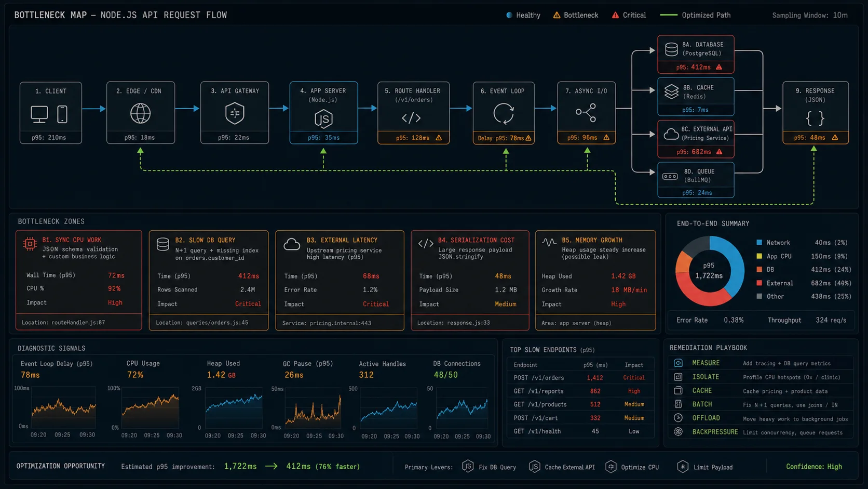Click the B1 Sync CPU Work chip icon

pos(30,244)
